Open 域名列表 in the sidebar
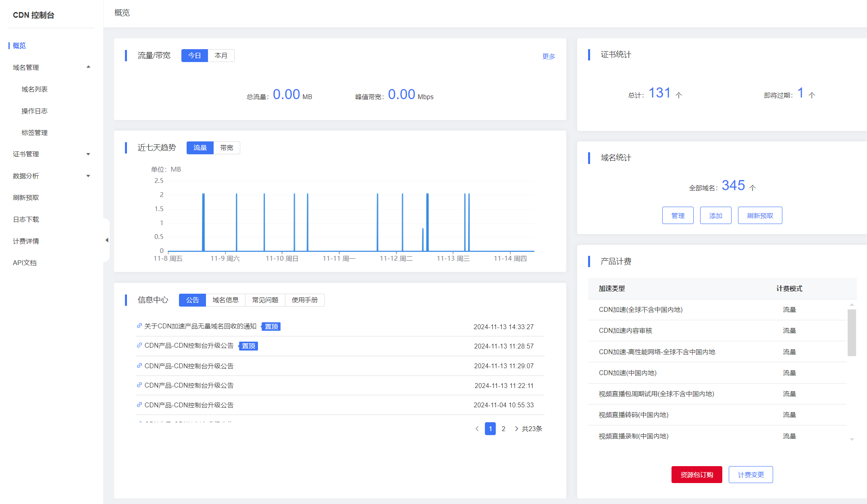The image size is (867, 504). 35,89
